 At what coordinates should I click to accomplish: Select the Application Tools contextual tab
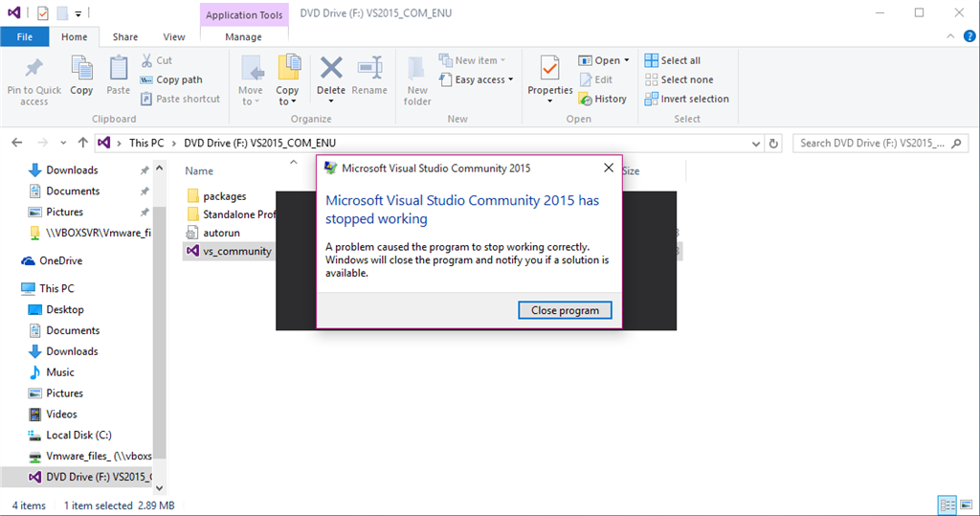point(244,14)
